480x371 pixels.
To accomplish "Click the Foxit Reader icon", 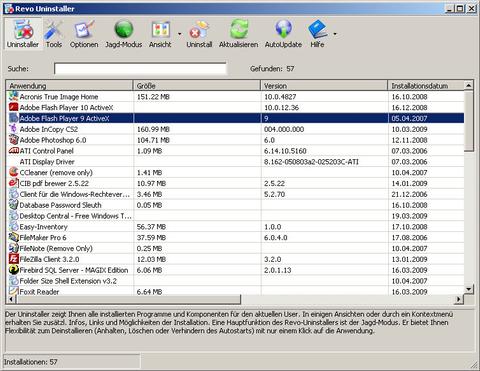I will coord(14,291).
